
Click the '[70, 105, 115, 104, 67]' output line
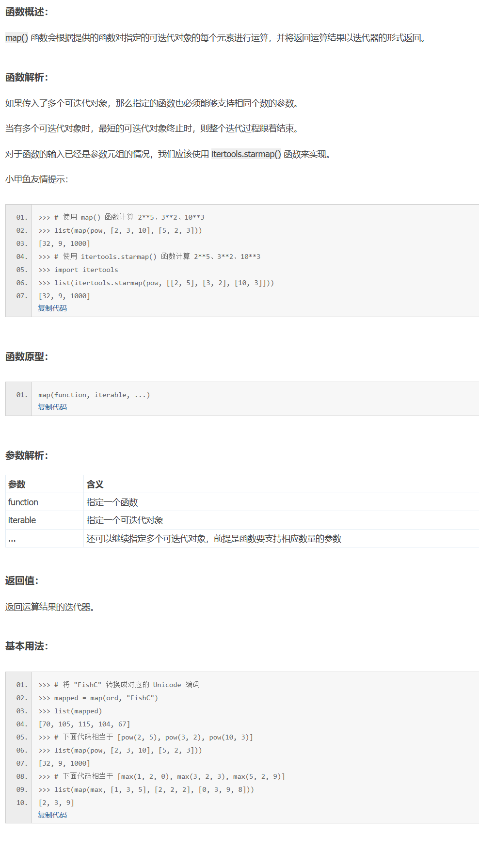pyautogui.click(x=84, y=724)
